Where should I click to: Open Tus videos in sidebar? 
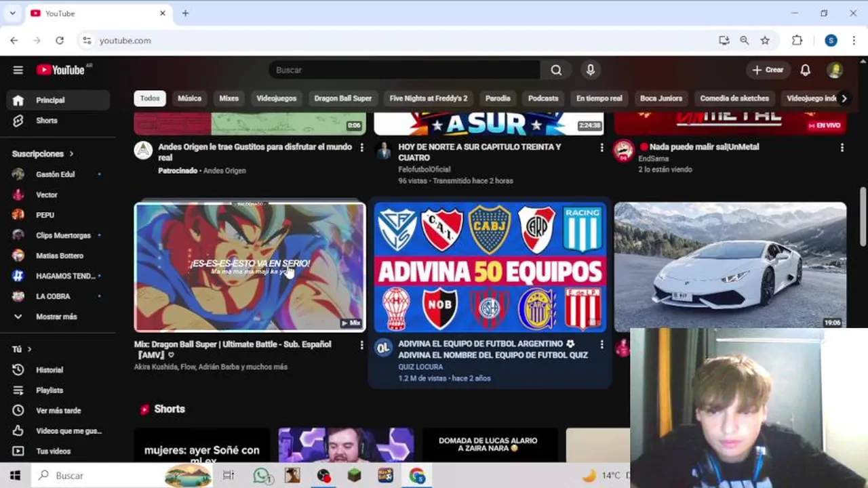coord(58,451)
